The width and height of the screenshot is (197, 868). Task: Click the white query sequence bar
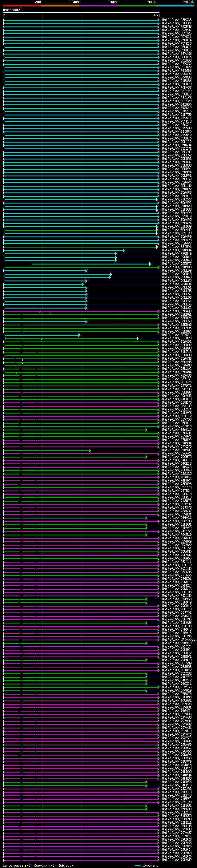coord(81,12)
